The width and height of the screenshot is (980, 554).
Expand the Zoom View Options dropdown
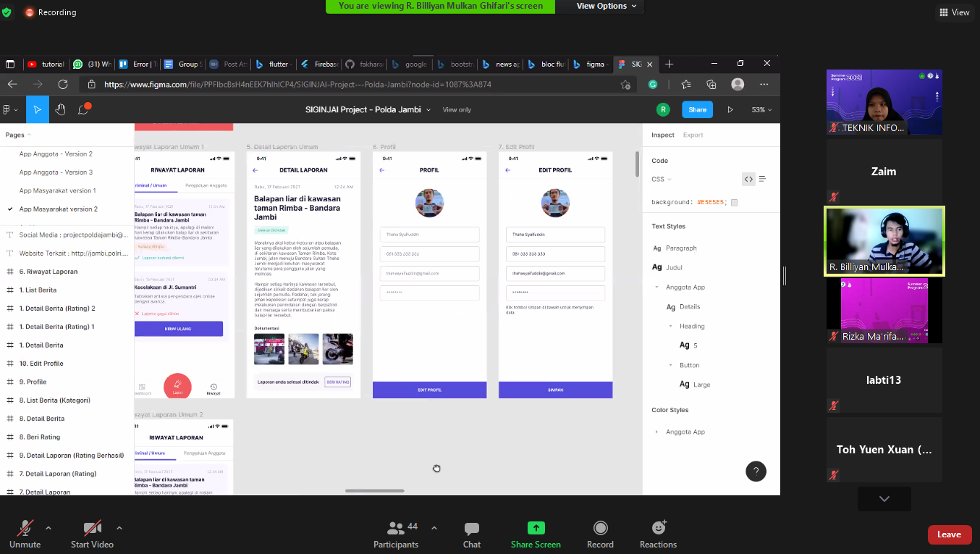[607, 6]
